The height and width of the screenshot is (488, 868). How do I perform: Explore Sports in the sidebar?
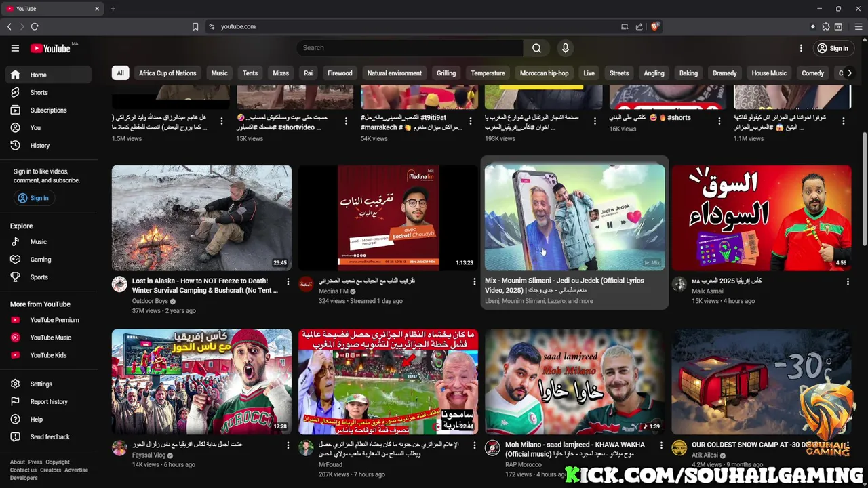click(x=47, y=277)
